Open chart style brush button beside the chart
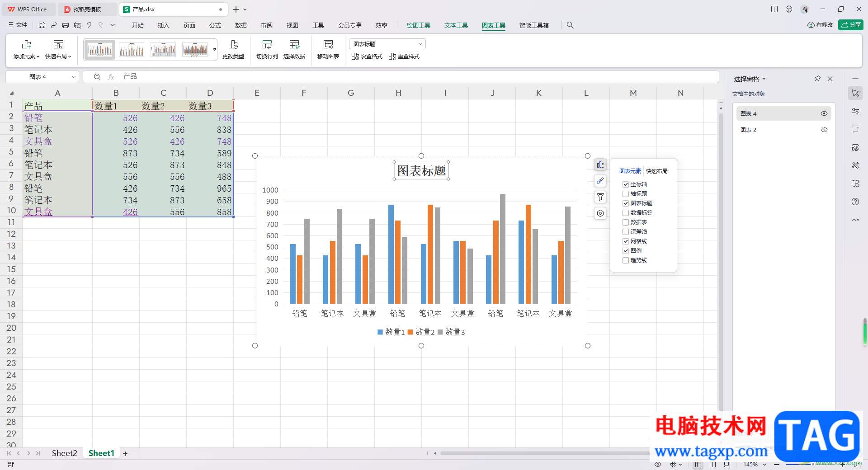868x470 pixels. [600, 181]
